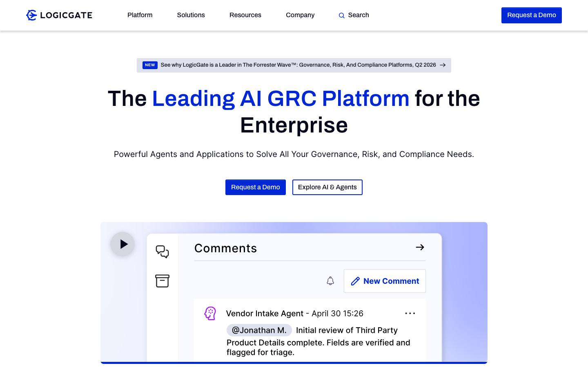Open the Platform menu
The height and width of the screenshot is (368, 588).
pyautogui.click(x=140, y=15)
